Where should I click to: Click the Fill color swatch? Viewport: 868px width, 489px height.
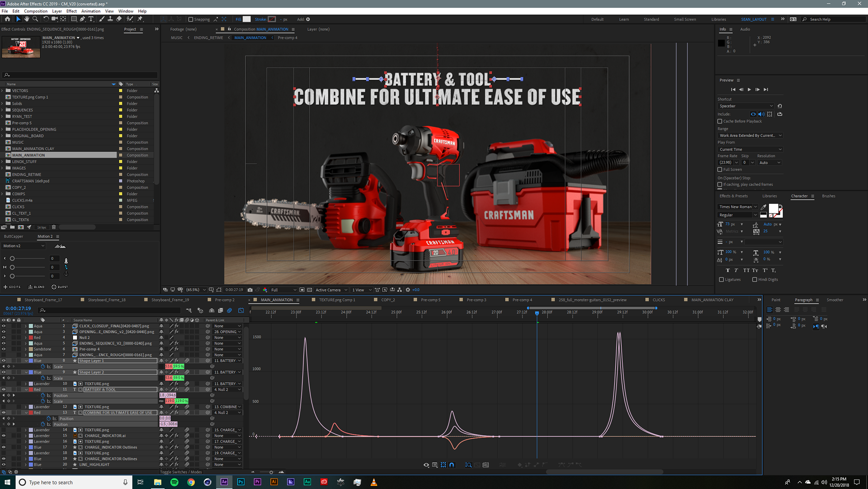246,19
